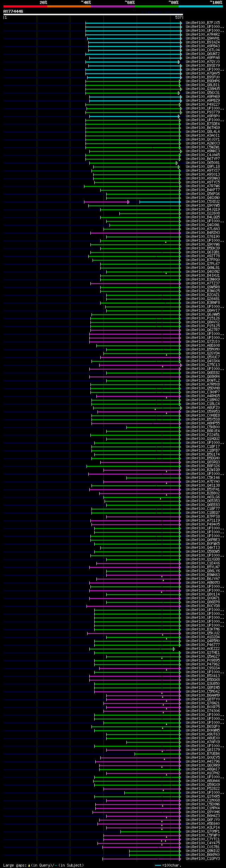This screenshot has width=226, height=868.
Task: Select the UniRef100_C4JA45 hit label
Action: pos(203,155)
